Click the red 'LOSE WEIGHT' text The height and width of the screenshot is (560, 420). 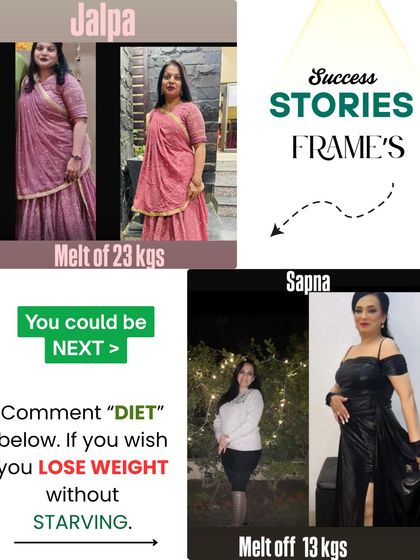(103, 467)
